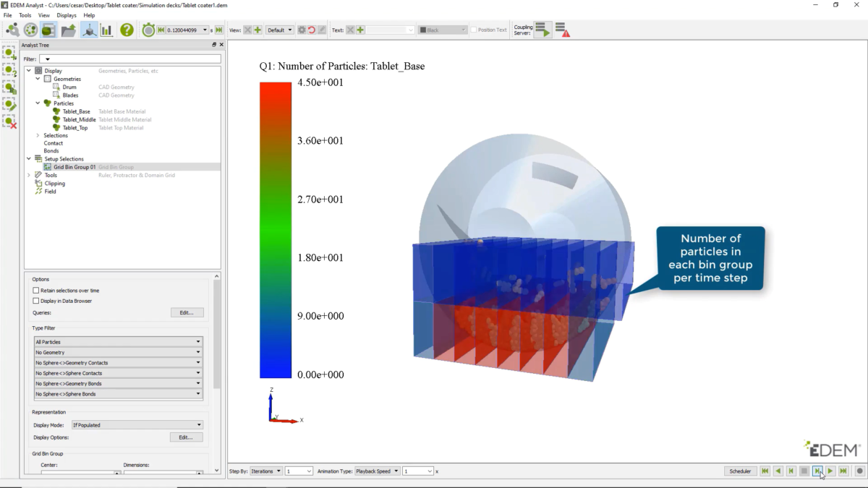Screen dimensions: 868x488
Task: Jump to last time step beside time field
Action: click(x=218, y=30)
